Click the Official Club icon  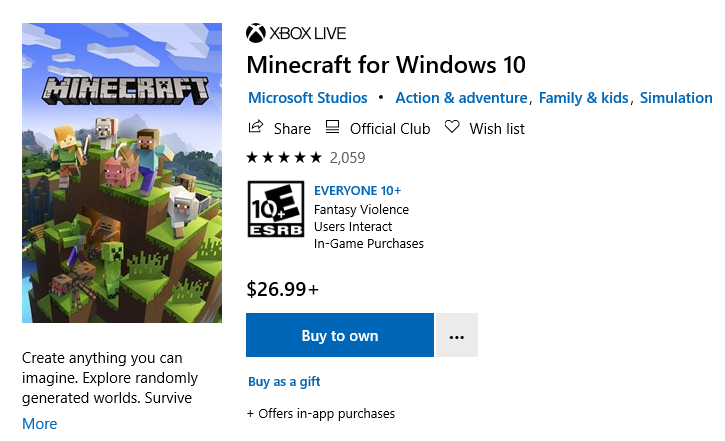[x=331, y=128]
